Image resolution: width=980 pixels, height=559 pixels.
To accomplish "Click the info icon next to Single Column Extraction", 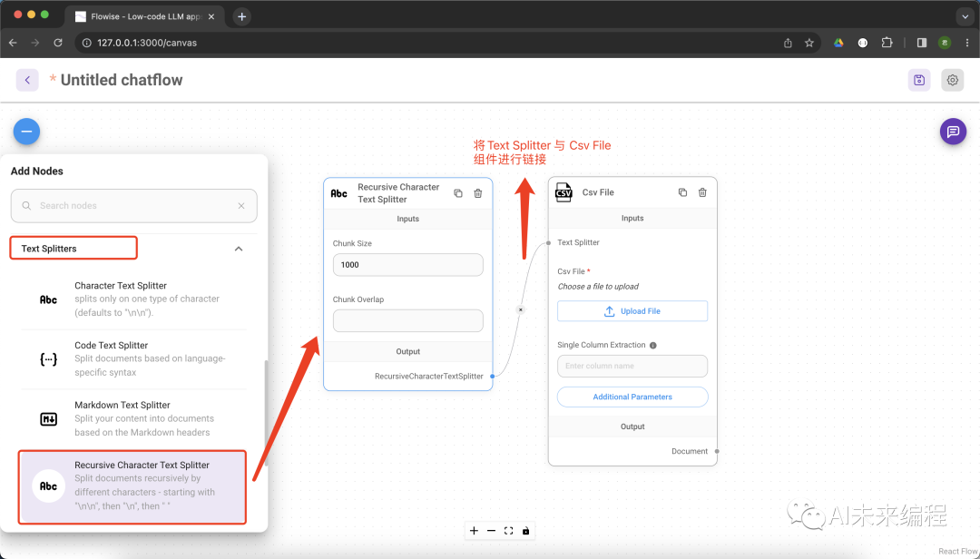I will click(653, 345).
